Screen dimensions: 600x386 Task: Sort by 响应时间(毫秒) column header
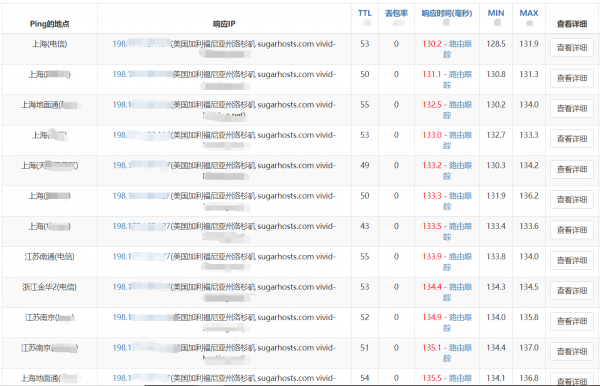(x=447, y=13)
